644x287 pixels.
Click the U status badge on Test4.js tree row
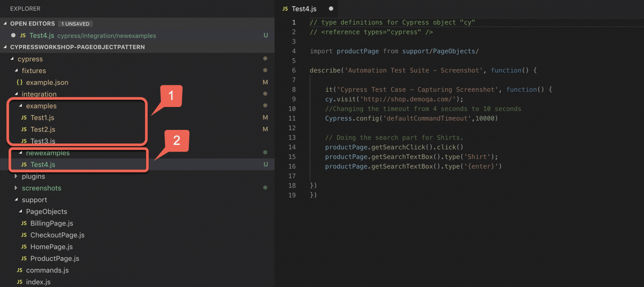pos(265,164)
